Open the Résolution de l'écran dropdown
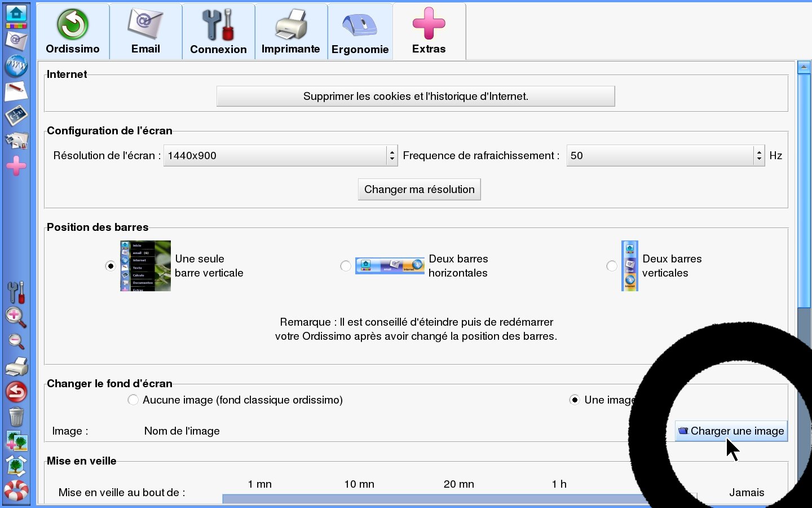 pyautogui.click(x=281, y=156)
